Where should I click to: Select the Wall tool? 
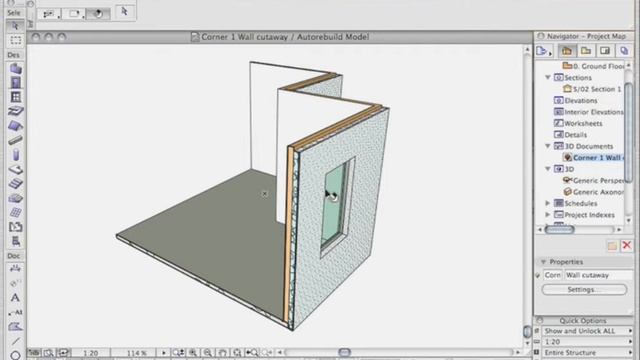(16, 69)
